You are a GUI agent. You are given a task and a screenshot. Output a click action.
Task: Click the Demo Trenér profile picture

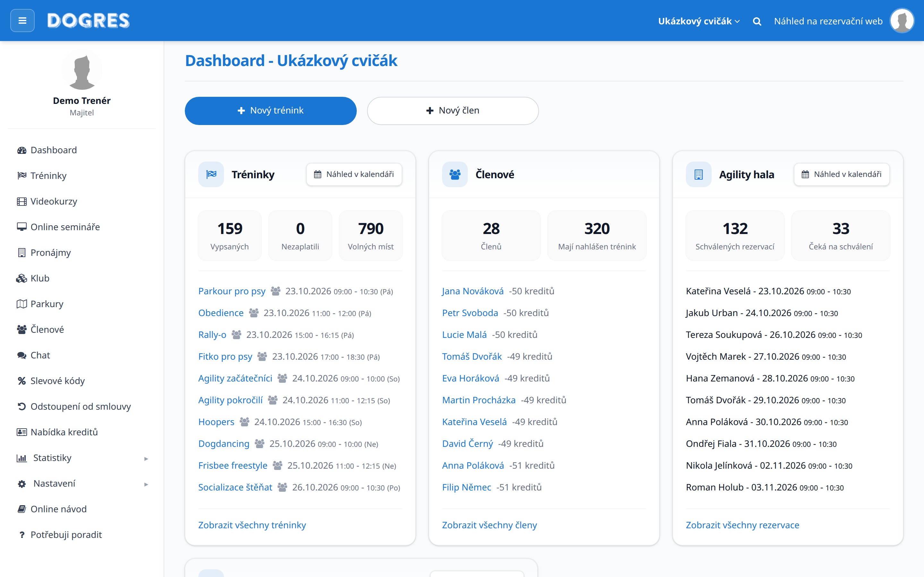[82, 70]
